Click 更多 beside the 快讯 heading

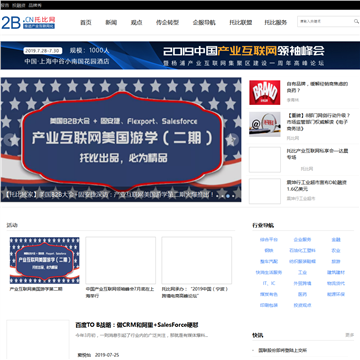point(350,335)
